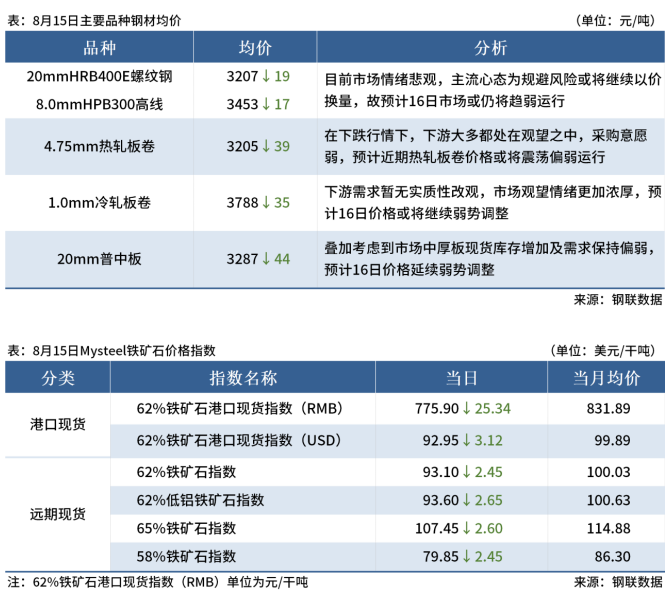Click the down arrow after 775.90

468,408
